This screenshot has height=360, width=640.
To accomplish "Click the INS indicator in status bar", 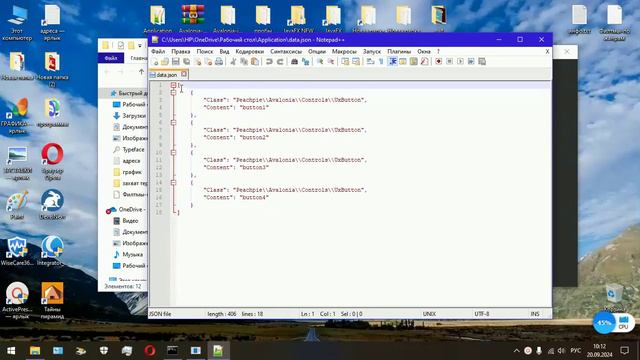I will [x=535, y=314].
